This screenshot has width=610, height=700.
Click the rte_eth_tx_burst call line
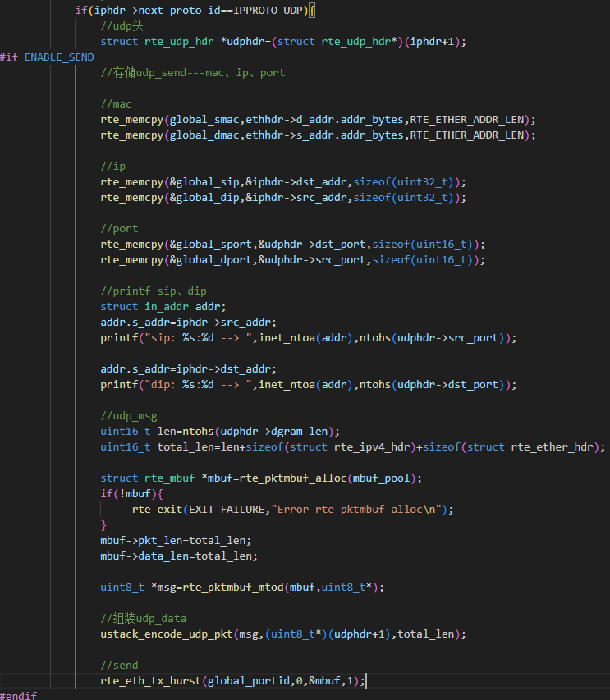click(232, 681)
